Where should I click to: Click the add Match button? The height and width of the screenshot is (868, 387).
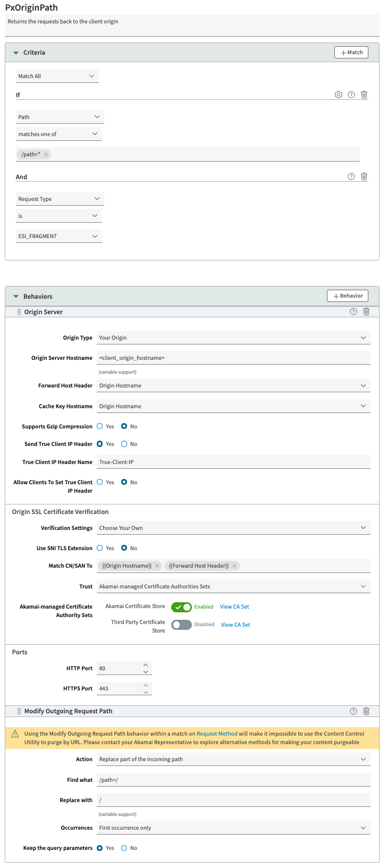(351, 52)
